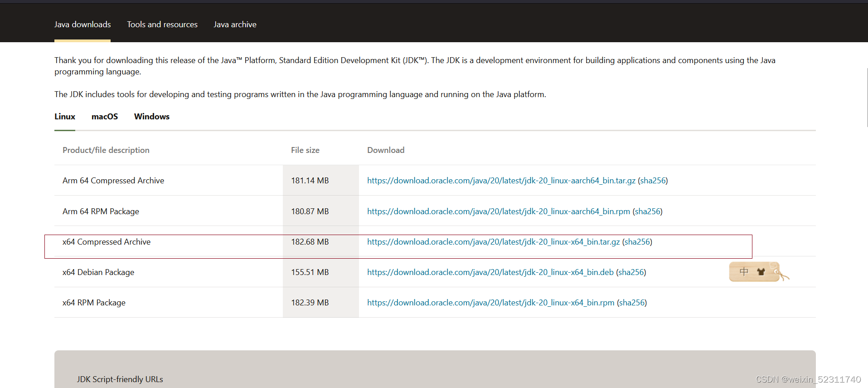The height and width of the screenshot is (388, 868).
Task: Open sha256 for x64 Debian Package
Action: [631, 272]
